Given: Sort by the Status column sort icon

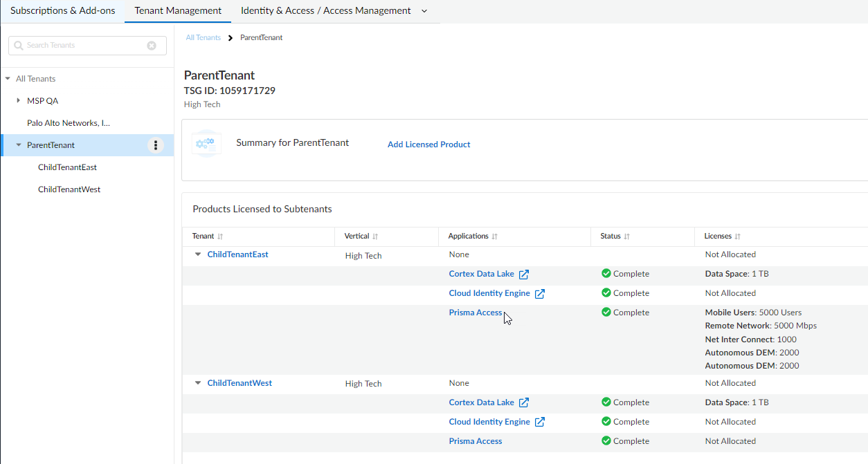Looking at the screenshot, I should click(x=626, y=236).
